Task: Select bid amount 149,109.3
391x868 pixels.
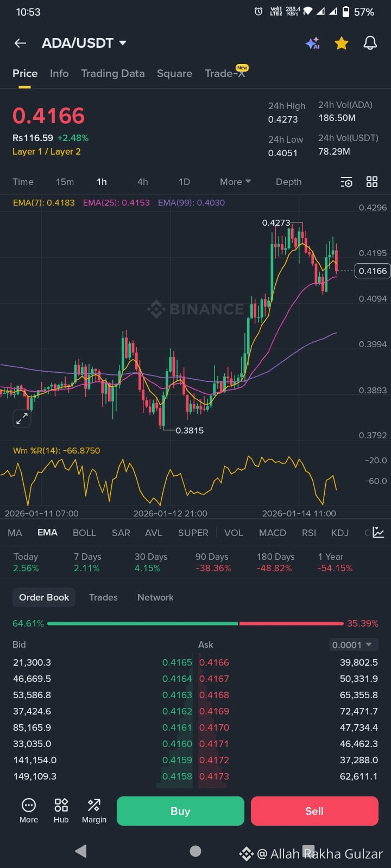Action: pos(35,776)
